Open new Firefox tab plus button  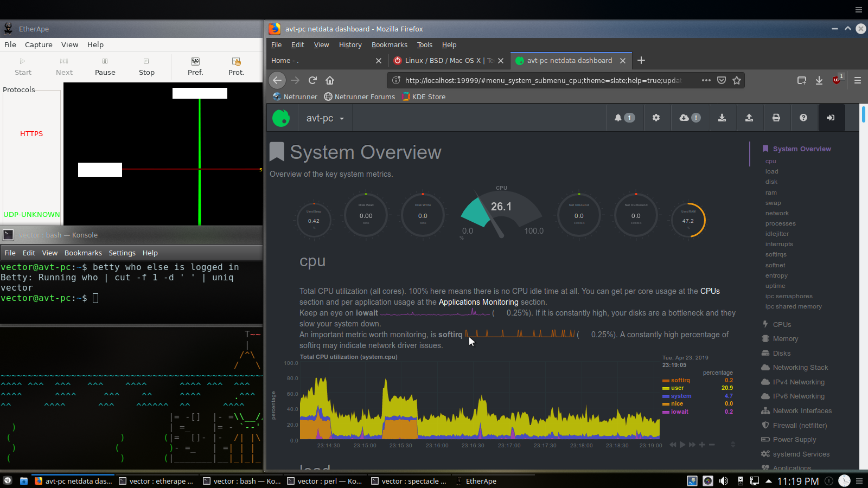(x=641, y=60)
